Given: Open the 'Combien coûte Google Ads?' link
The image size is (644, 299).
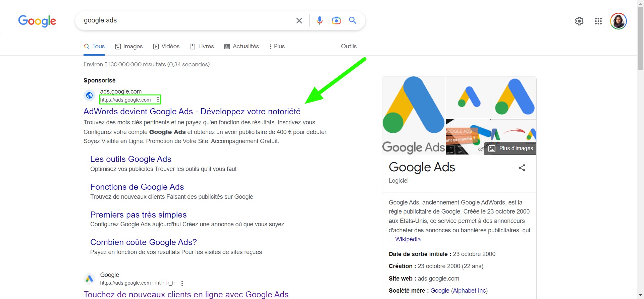Looking at the screenshot, I should pos(143,242).
